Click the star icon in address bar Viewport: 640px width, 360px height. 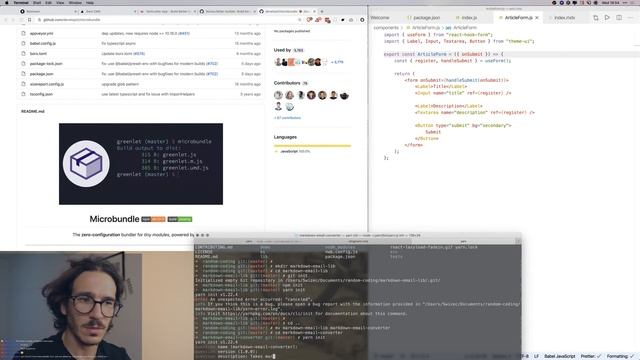click(300, 20)
